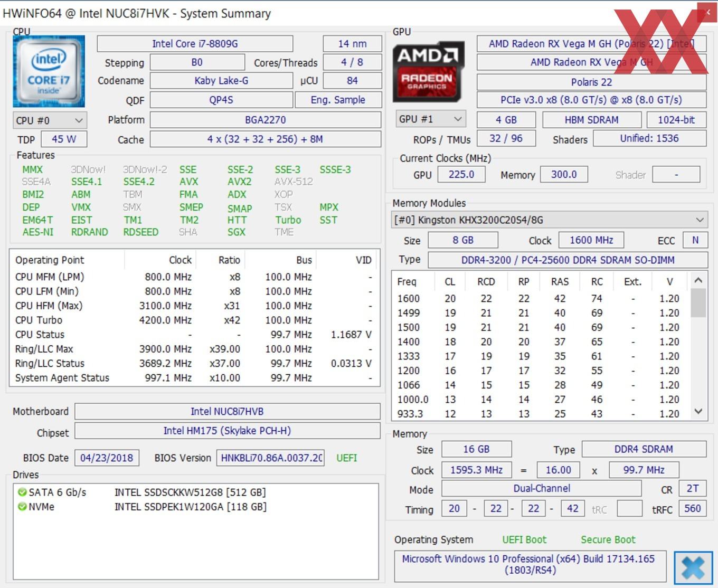Image resolution: width=718 pixels, height=588 pixels.
Task: Click the AMD Radeon Graphics logo
Action: (x=429, y=72)
